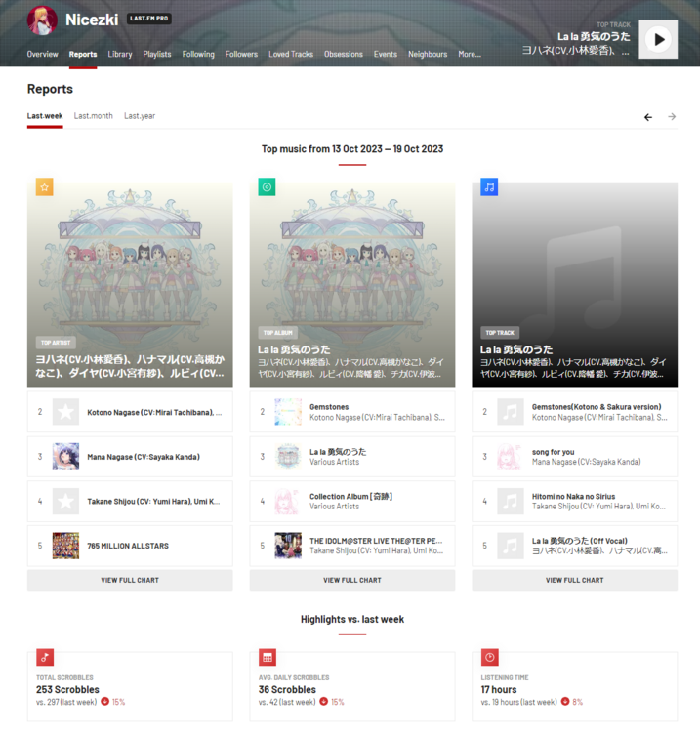Open 765 MILLION ALLSTARS artist thumbnail
Viewport: 700px width, 732px height.
[x=65, y=546]
